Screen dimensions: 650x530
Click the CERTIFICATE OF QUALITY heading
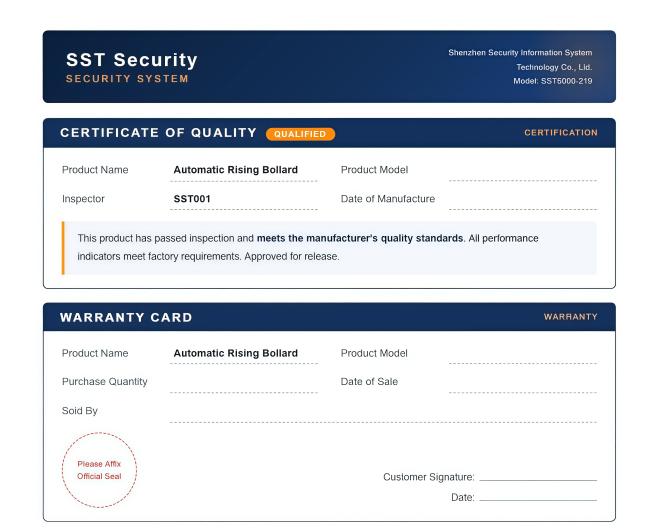click(158, 133)
